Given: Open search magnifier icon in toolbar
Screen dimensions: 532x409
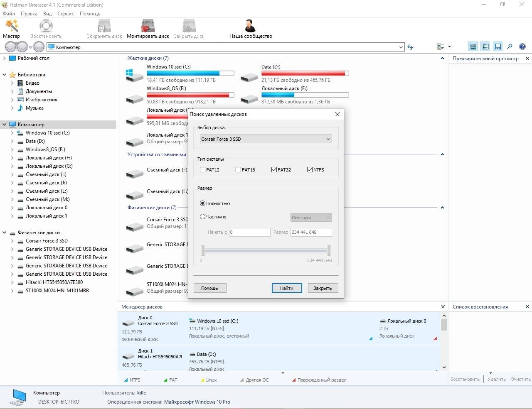Looking at the screenshot, I should point(510,47).
